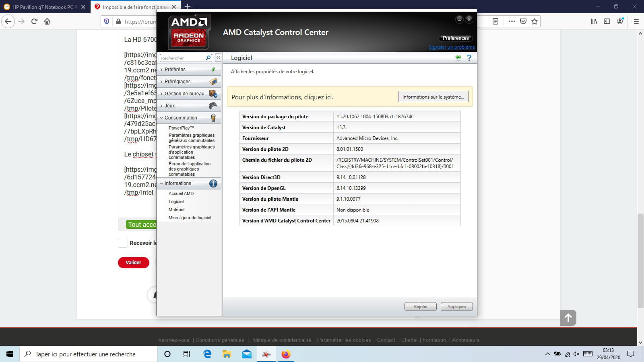Select Logiciel in sidebar
This screenshot has height=362, width=644.
coord(176,202)
